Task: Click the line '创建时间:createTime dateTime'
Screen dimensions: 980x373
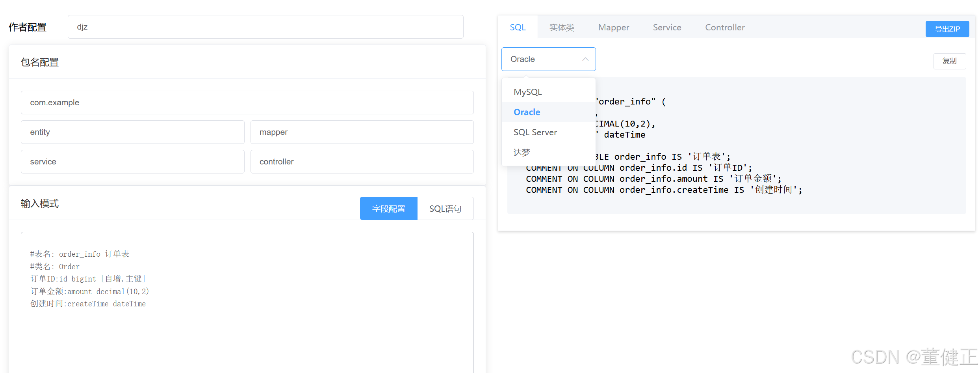Action: [x=88, y=304]
